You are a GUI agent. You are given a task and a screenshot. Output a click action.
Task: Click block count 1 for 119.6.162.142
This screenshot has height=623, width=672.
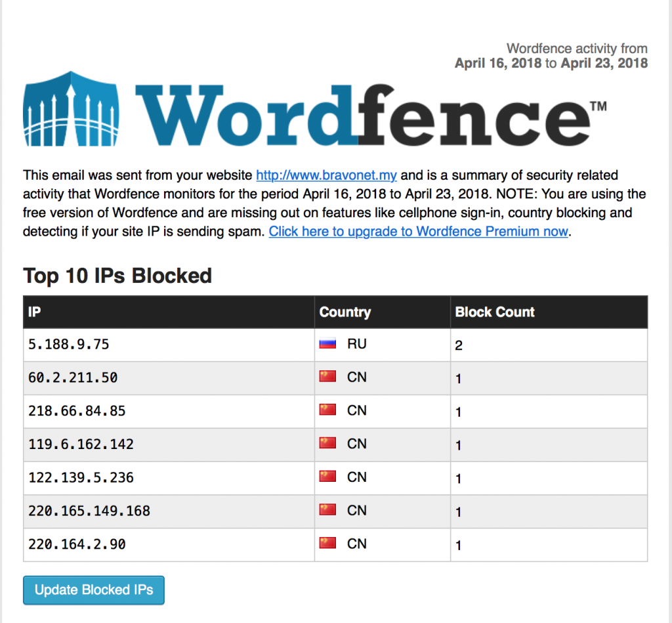point(459,446)
